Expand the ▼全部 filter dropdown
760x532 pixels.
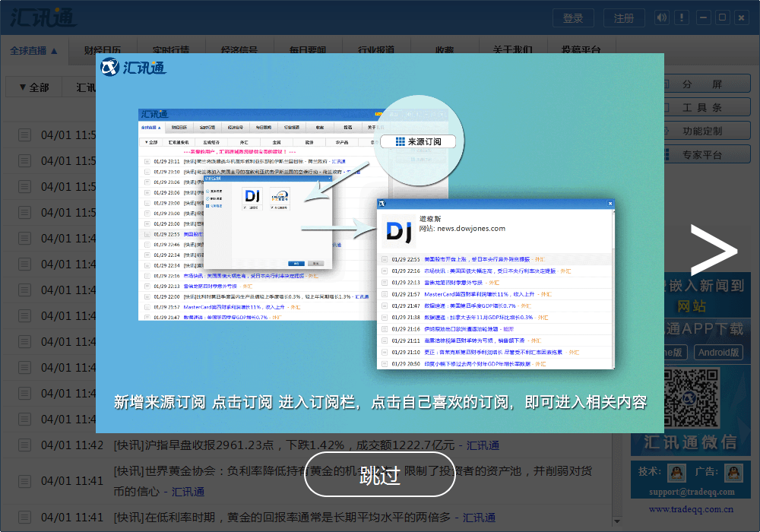tap(34, 87)
